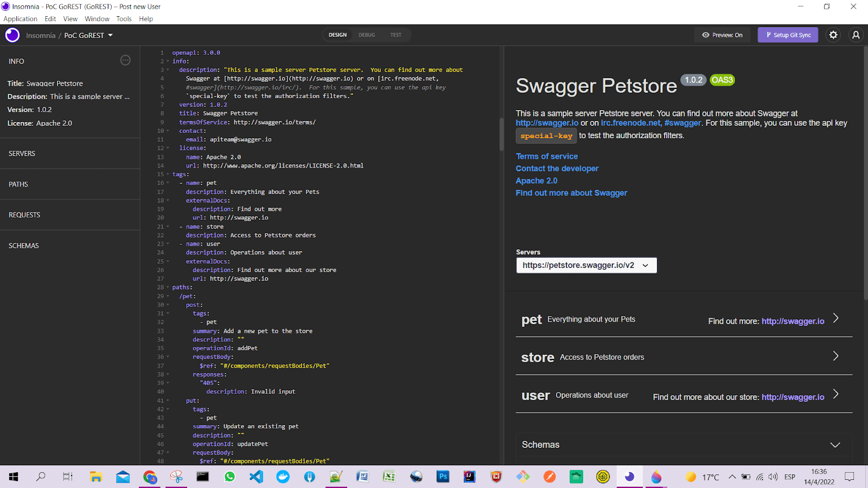
Task: Open Photoshop from taskbar
Action: tap(443, 477)
